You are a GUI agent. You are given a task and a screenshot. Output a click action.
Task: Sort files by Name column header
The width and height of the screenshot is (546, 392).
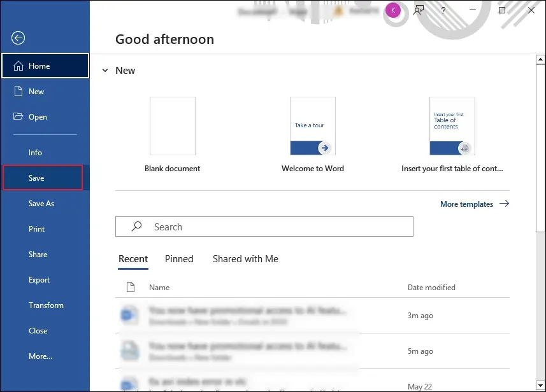point(159,287)
